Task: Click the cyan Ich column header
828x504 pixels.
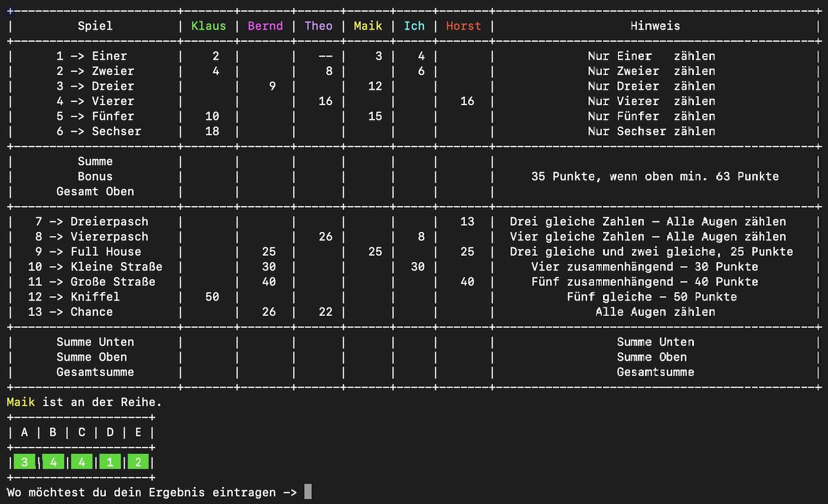Action: point(414,26)
